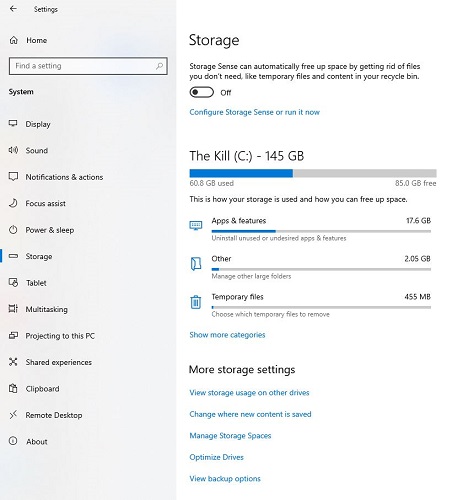Click the Temporary files usage bar

(321, 307)
